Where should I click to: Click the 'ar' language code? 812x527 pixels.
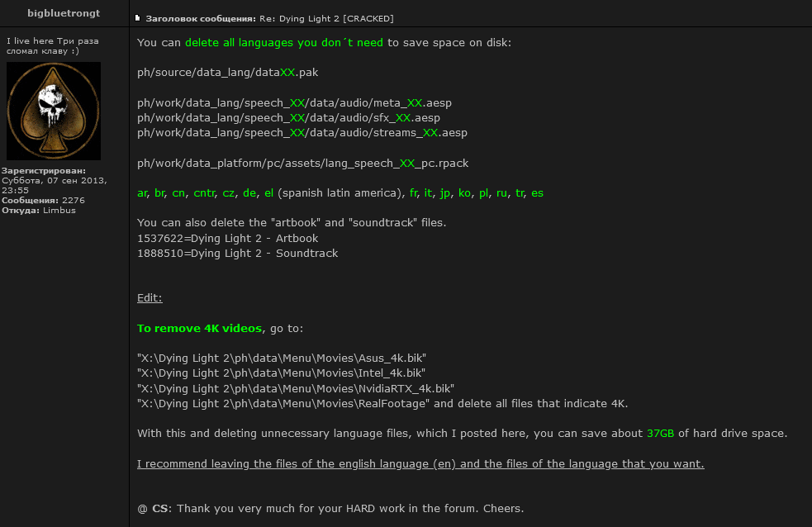click(143, 192)
